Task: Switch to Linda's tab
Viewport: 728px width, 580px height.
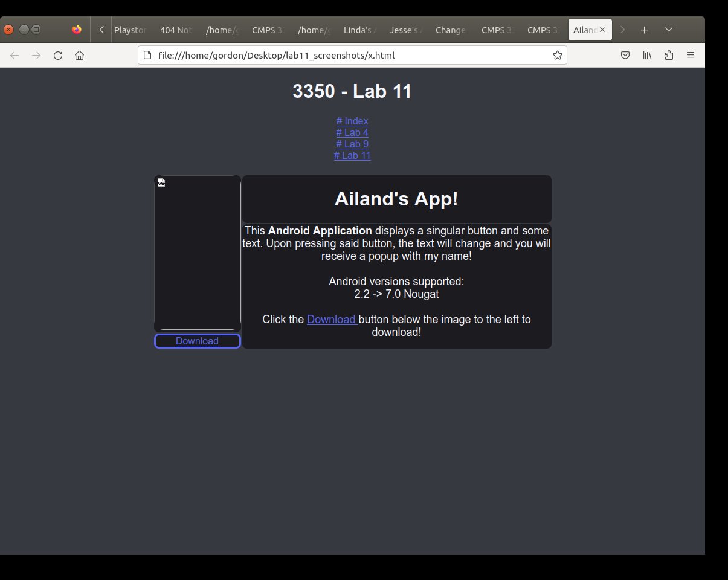Action: tap(359, 30)
